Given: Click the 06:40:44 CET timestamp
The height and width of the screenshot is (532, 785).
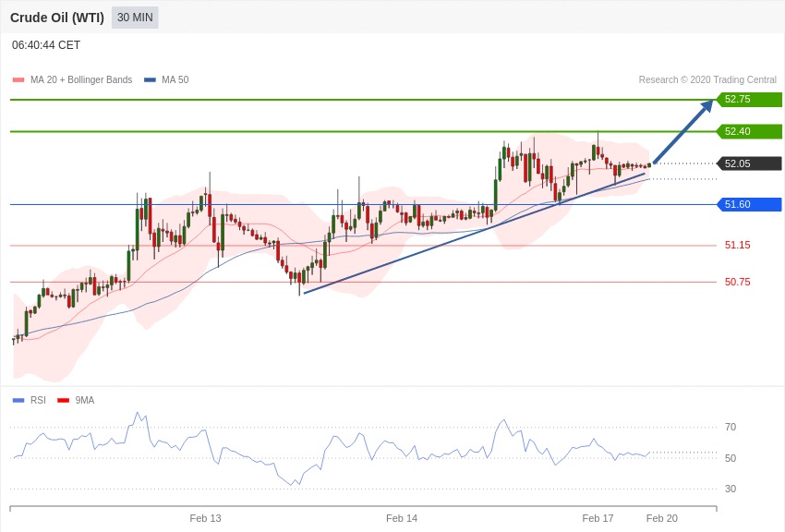Looking at the screenshot, I should click(46, 45).
